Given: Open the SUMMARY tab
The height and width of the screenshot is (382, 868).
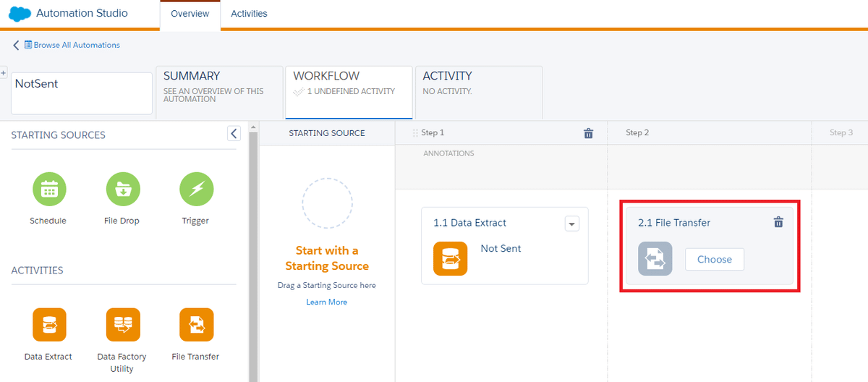Looking at the screenshot, I should [x=219, y=92].
